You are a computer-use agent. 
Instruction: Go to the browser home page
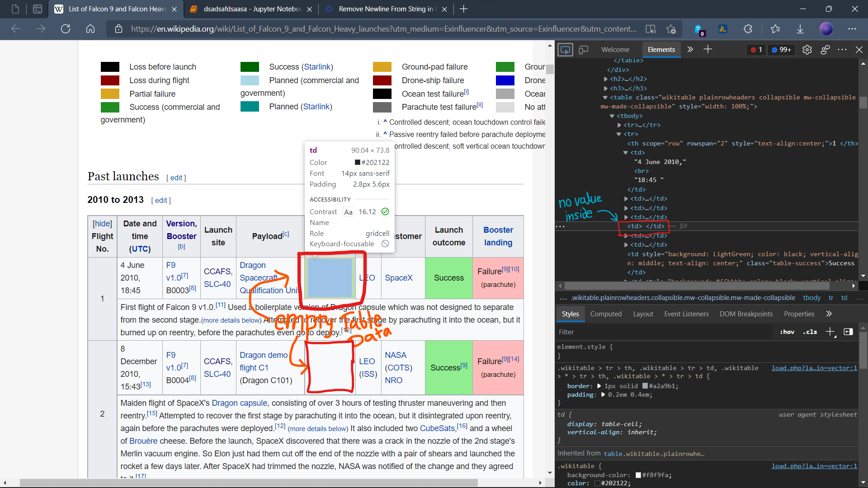pos(90,29)
